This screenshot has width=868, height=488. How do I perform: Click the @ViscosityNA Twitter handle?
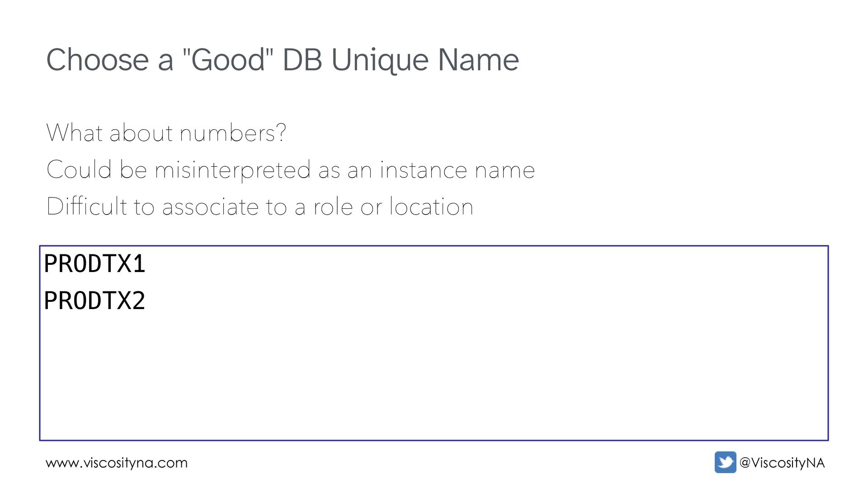click(782, 463)
